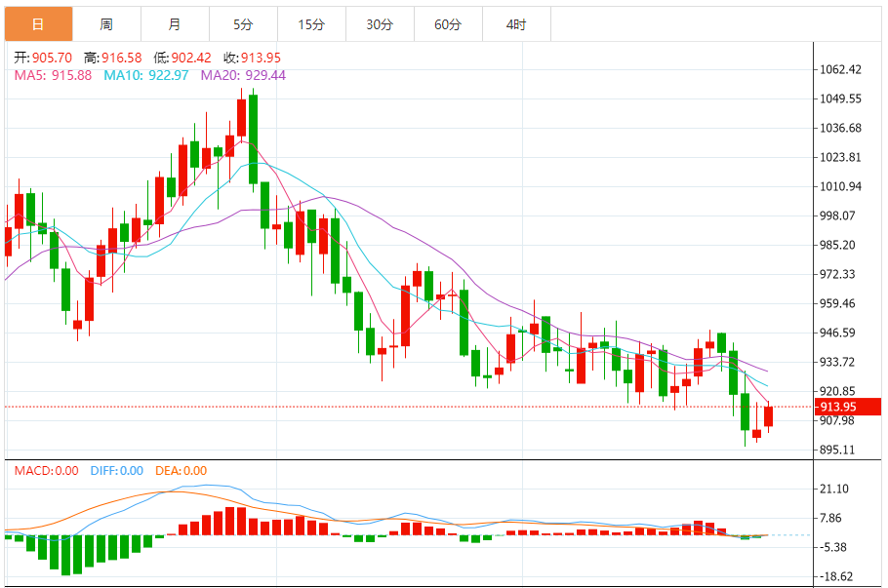Click the 998.07 price axis label

tap(837, 216)
